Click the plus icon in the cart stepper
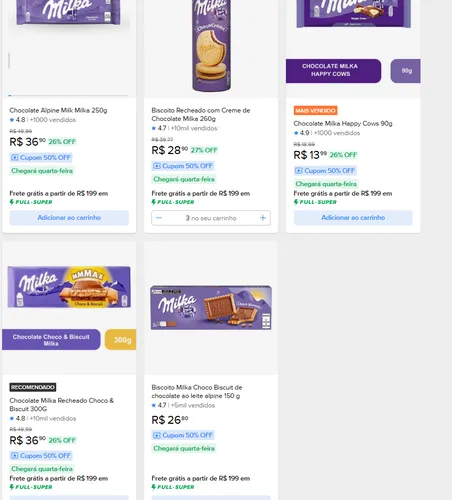Image resolution: width=452 pixels, height=500 pixels. (x=263, y=218)
